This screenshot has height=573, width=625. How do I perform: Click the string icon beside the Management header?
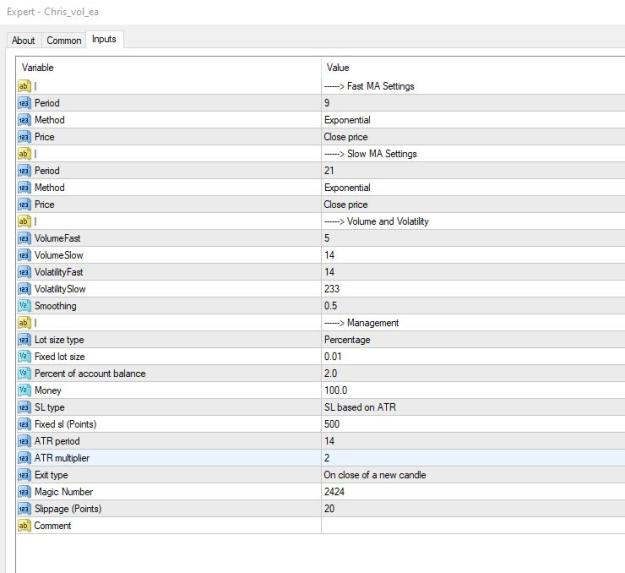tap(24, 323)
